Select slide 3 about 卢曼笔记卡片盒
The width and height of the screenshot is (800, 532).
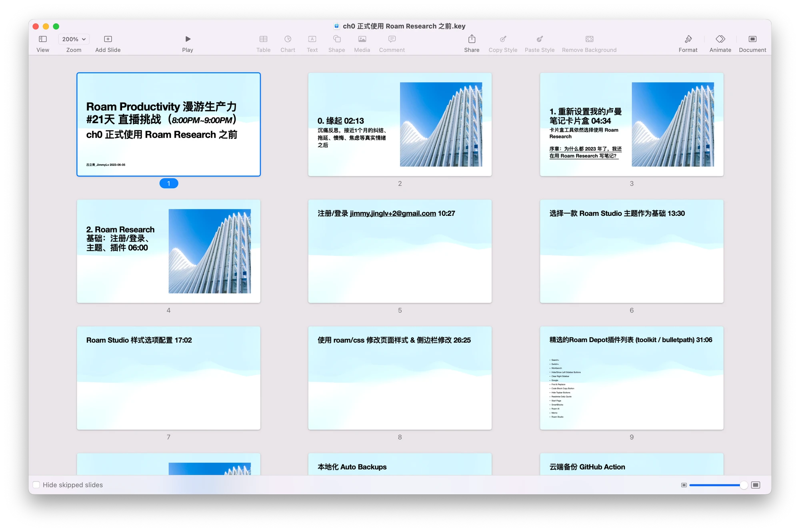(632, 124)
